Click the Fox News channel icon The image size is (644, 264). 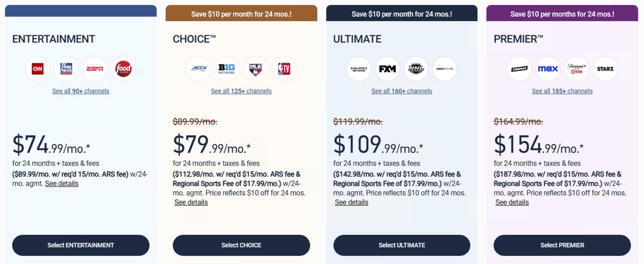click(66, 69)
